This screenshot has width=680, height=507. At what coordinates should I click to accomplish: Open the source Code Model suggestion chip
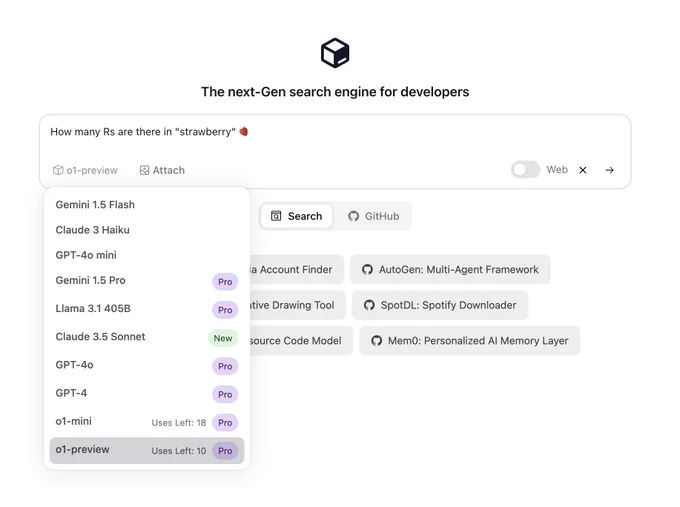(301, 340)
